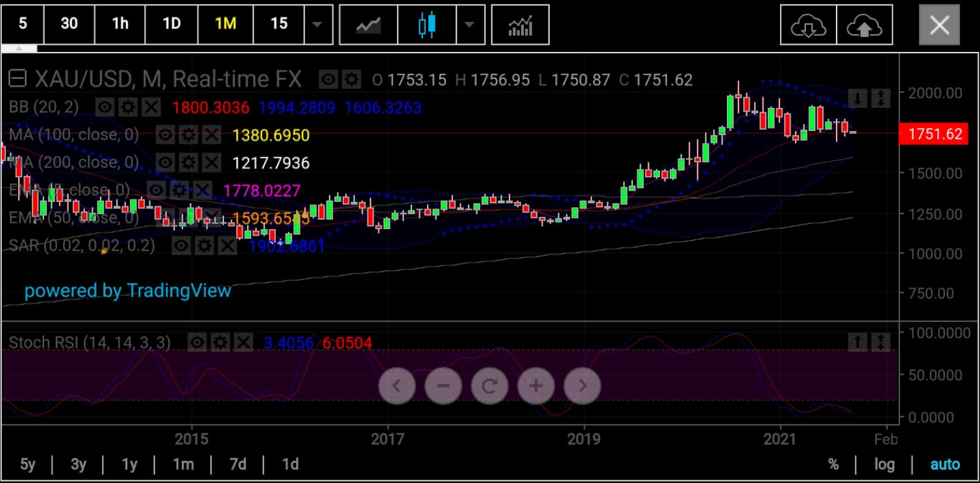Select the 30 minute timeframe
Viewport: 980px width, 483px height.
point(69,24)
